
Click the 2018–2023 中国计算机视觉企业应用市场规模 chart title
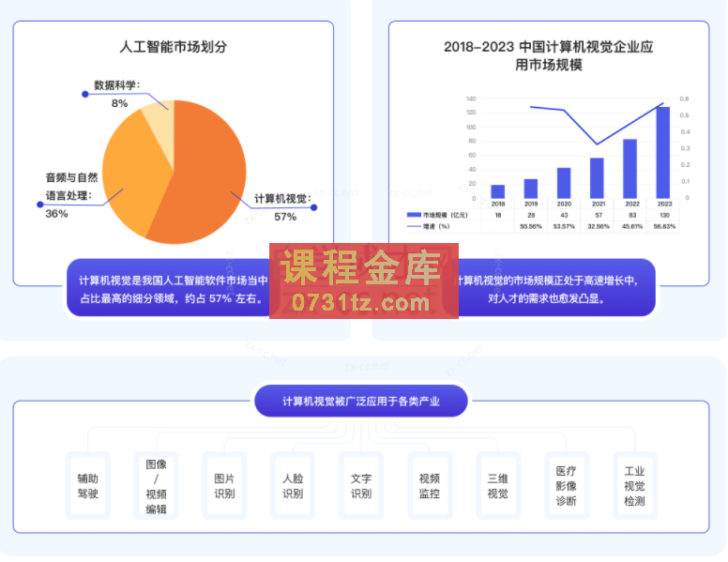pos(548,55)
